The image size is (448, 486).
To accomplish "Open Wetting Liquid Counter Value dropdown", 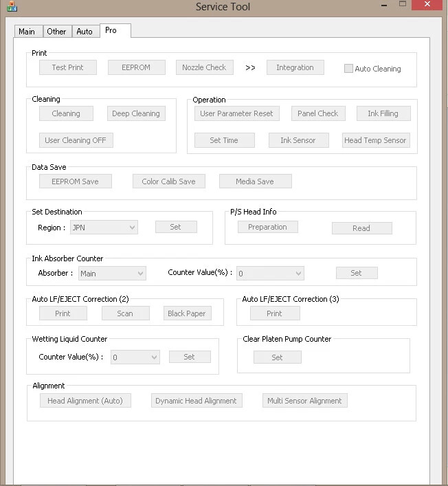I will point(135,357).
